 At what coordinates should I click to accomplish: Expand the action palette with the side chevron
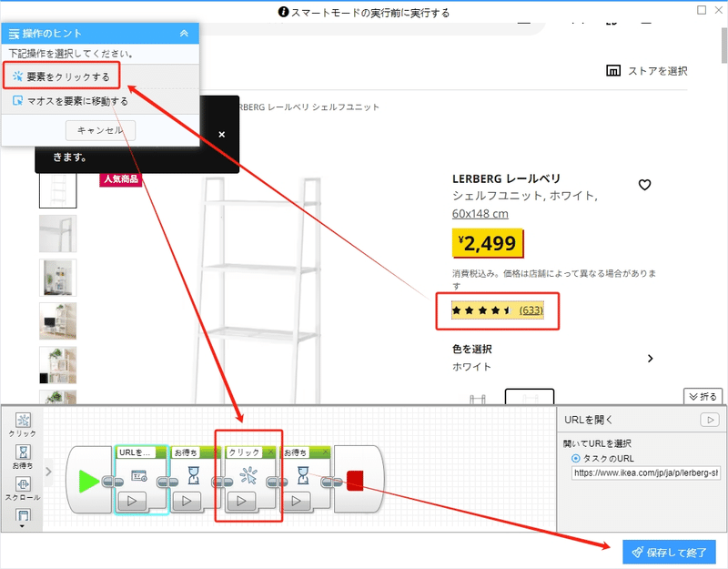pos(48,472)
